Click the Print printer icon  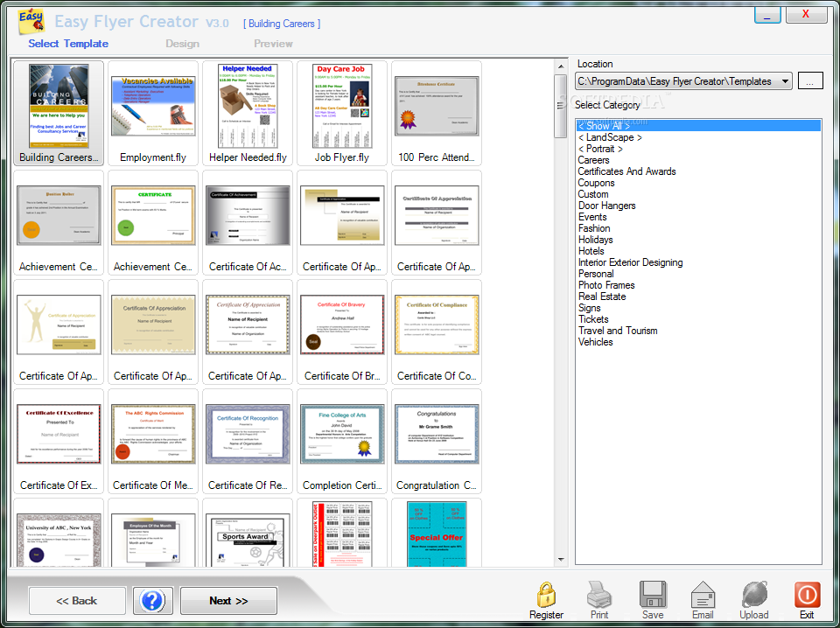(x=599, y=594)
